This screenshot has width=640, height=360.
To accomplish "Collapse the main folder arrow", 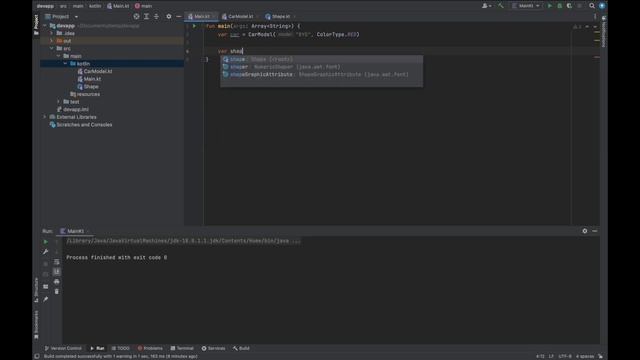I will click(x=58, y=56).
